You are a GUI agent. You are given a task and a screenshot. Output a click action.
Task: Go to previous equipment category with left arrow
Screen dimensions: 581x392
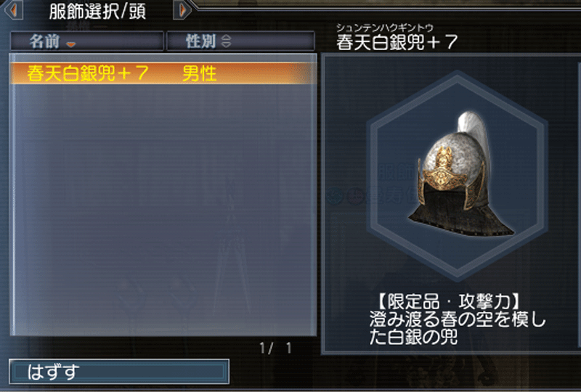click(x=14, y=10)
